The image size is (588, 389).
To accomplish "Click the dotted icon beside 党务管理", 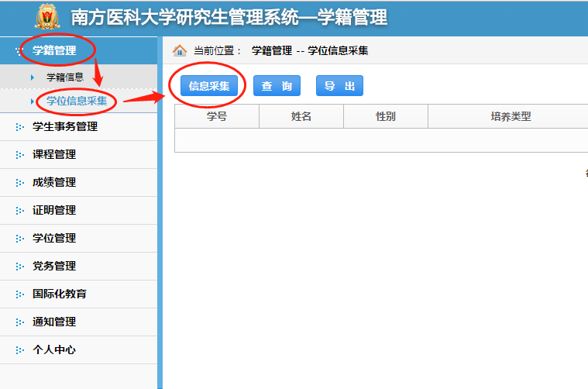I will tap(20, 267).
